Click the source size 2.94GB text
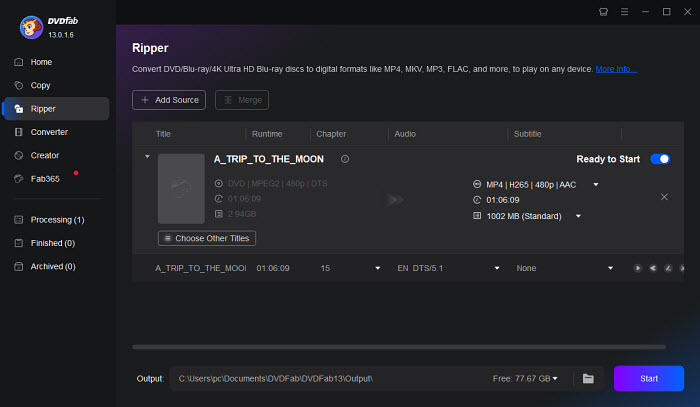This screenshot has height=407, width=700. coord(242,214)
